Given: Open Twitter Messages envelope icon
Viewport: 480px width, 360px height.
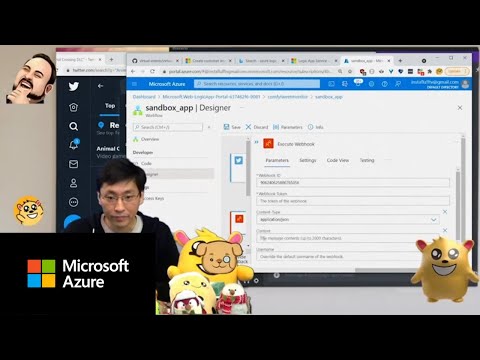Looking at the screenshot, I should pyautogui.click(x=73, y=164).
